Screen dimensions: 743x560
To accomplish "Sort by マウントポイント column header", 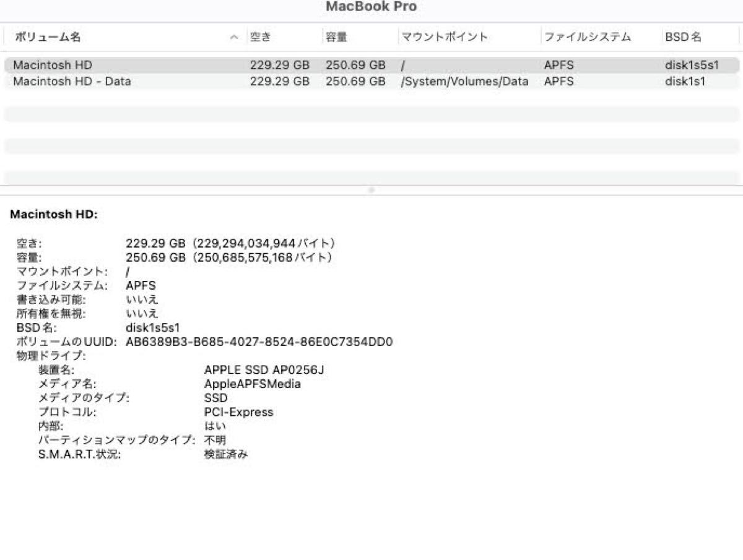I will [445, 37].
